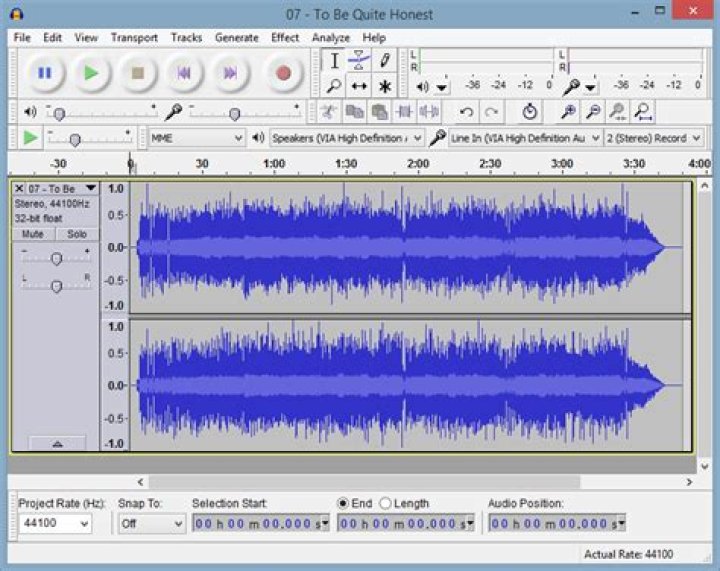Click the Cut scissors icon
The width and height of the screenshot is (720, 571).
[329, 112]
